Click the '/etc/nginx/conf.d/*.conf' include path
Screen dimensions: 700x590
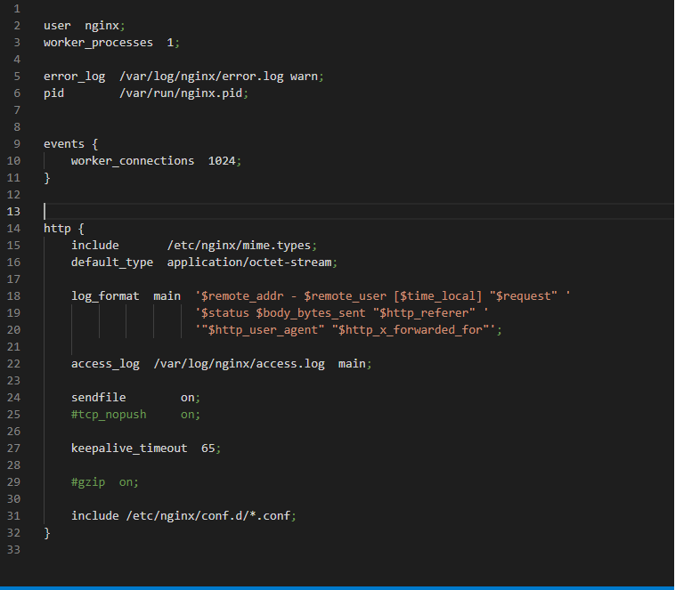coord(211,516)
